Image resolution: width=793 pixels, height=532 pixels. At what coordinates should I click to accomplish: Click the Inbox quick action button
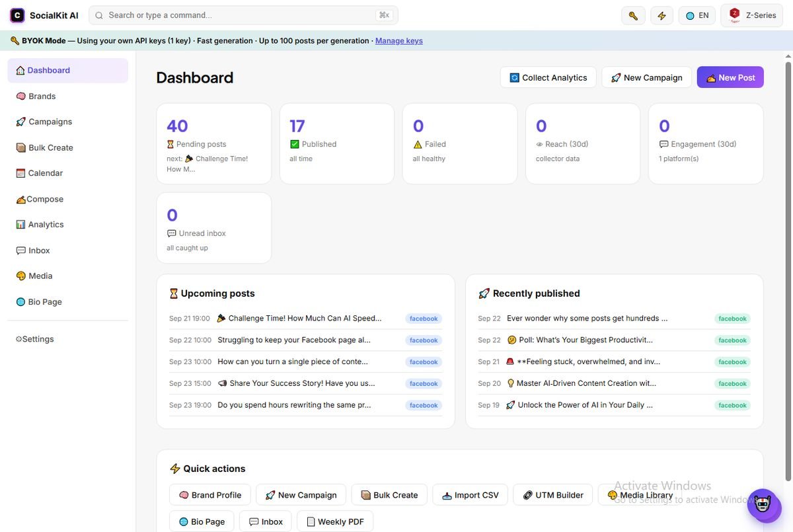pos(266,521)
